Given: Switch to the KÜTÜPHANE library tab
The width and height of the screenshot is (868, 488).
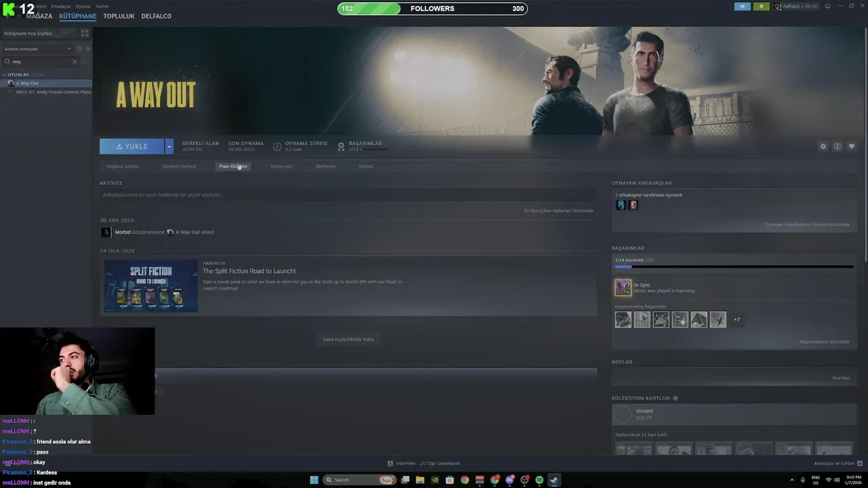Looking at the screenshot, I should [x=78, y=16].
